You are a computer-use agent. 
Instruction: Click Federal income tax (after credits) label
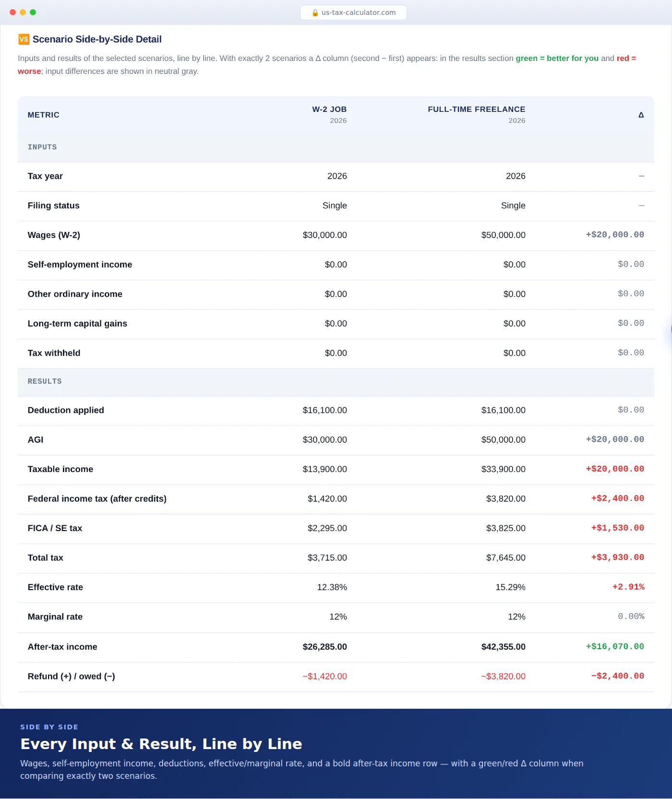(97, 499)
